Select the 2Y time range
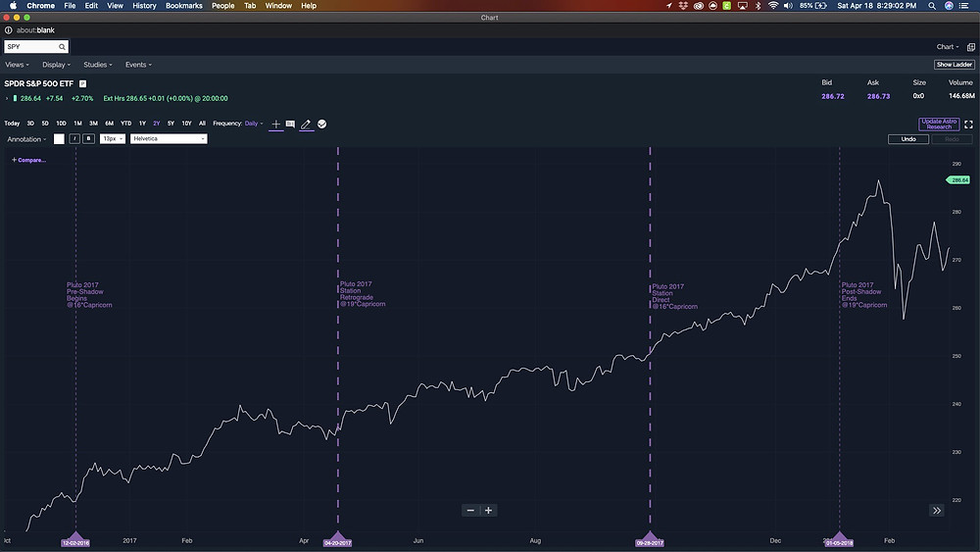 tap(156, 124)
